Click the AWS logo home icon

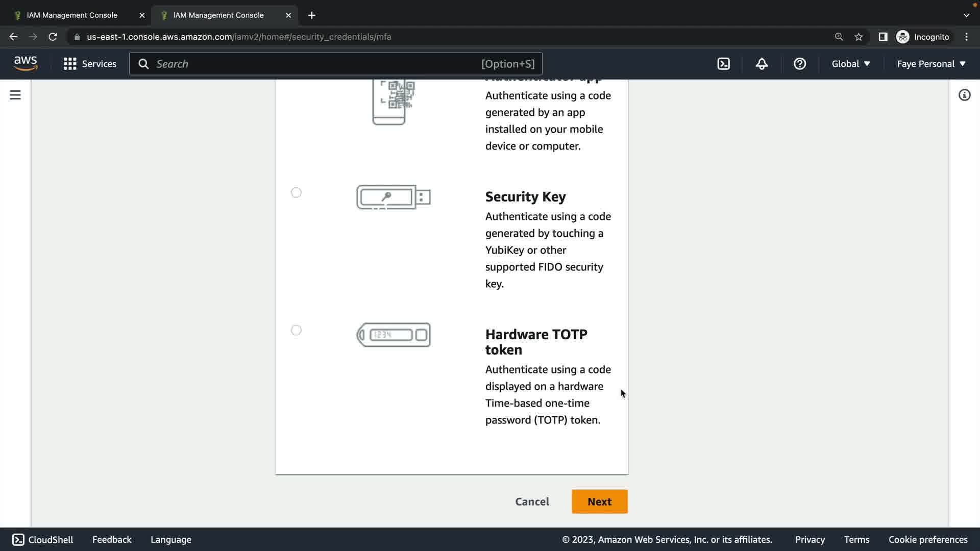click(26, 64)
